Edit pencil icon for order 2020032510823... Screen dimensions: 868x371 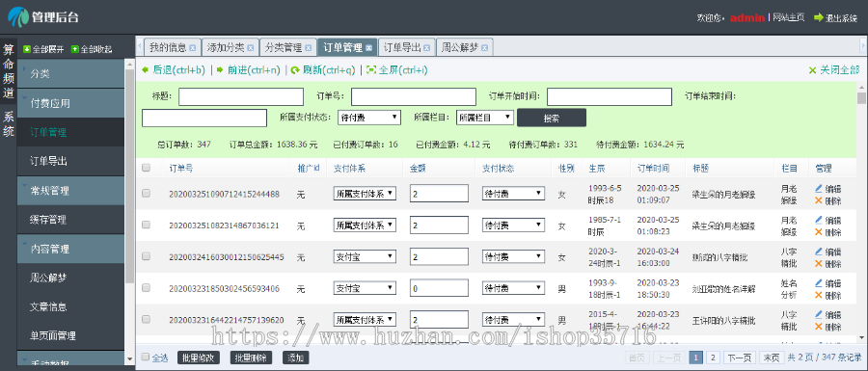819,220
